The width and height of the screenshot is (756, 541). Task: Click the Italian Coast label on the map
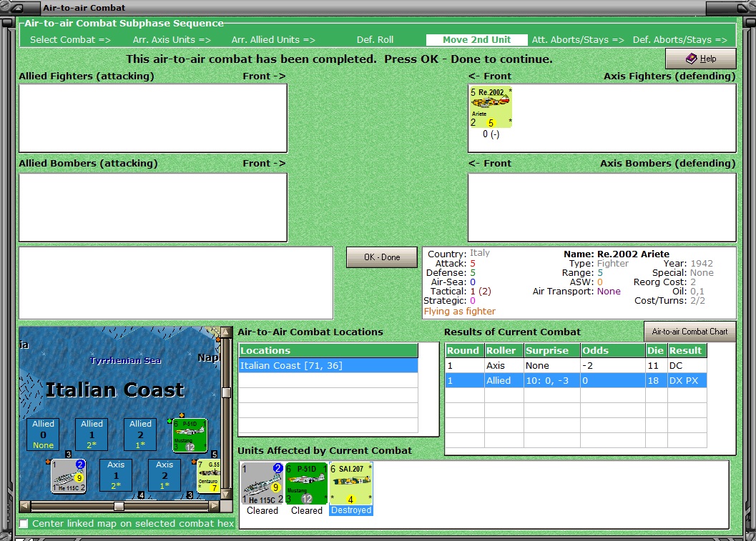[114, 389]
